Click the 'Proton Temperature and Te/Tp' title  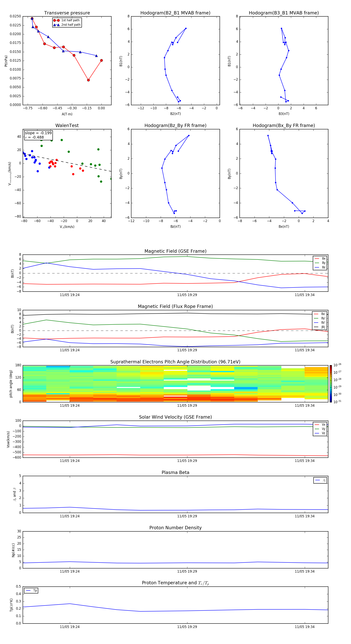[175, 583]
